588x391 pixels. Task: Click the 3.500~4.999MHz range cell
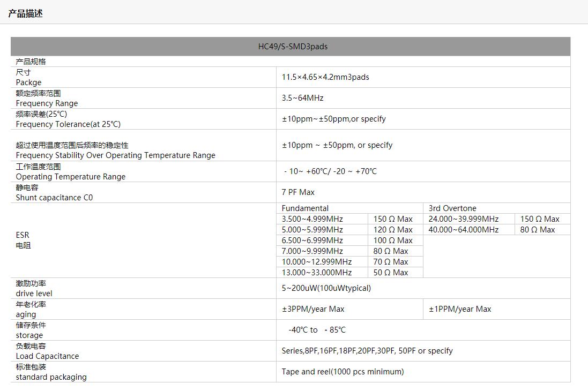312,219
